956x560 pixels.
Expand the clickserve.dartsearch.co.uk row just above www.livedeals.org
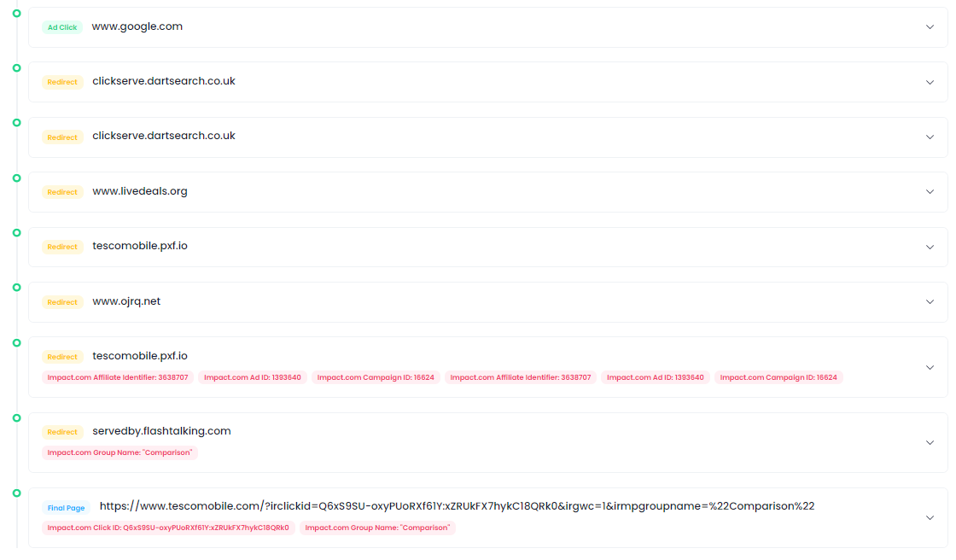coord(930,137)
